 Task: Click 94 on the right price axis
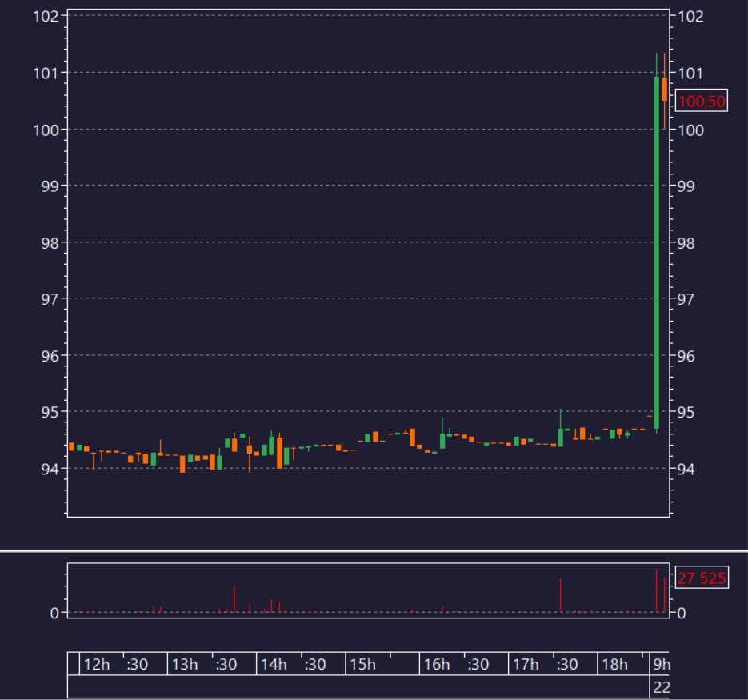tap(686, 469)
